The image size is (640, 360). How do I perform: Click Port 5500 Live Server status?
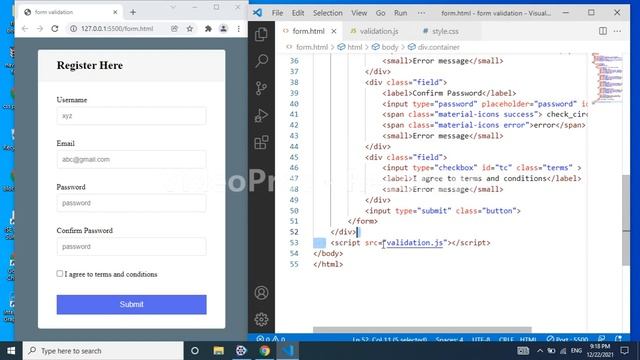(x=568, y=339)
